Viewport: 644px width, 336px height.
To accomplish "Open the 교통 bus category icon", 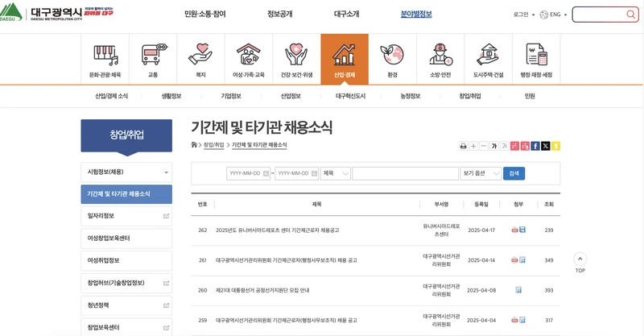I will click(x=153, y=59).
